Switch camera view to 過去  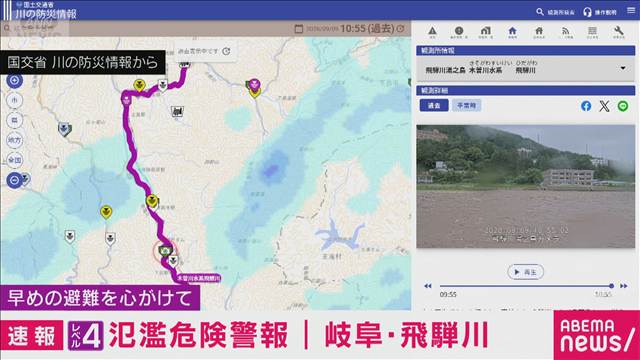coord(434,105)
